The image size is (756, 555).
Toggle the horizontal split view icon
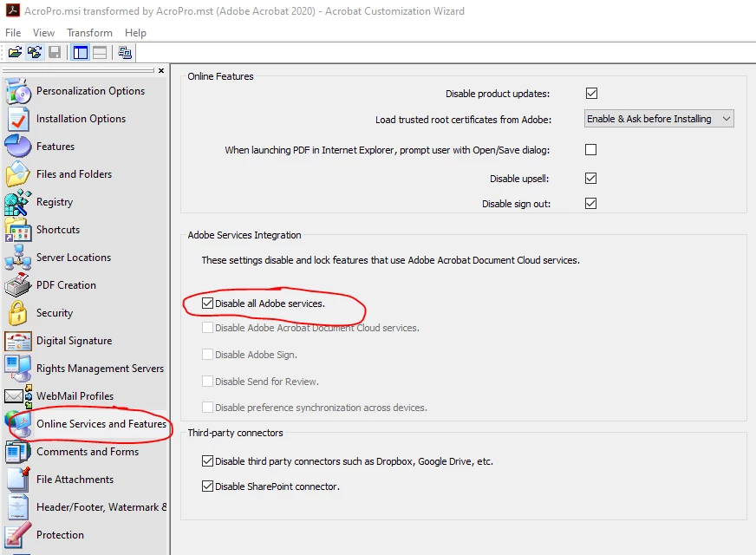(100, 52)
